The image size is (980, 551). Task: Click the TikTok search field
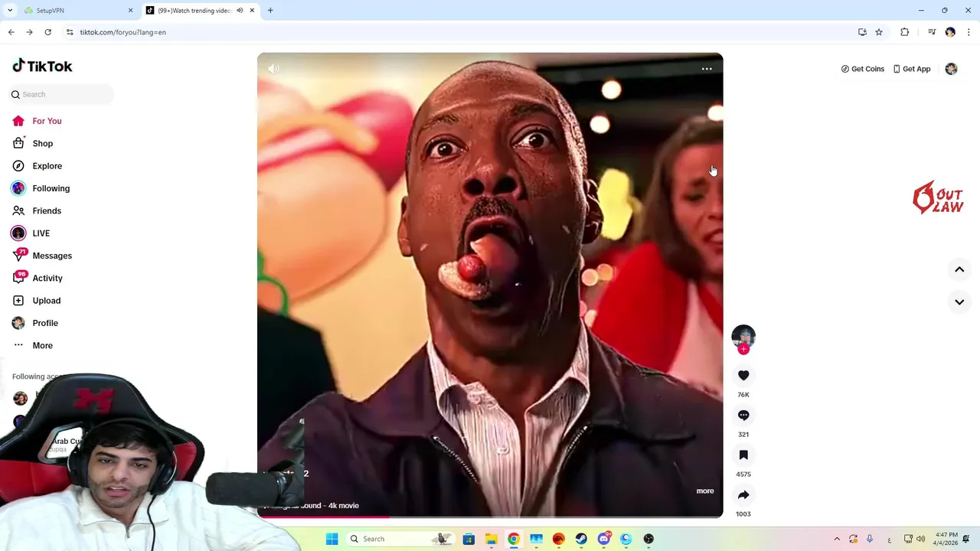click(x=61, y=94)
